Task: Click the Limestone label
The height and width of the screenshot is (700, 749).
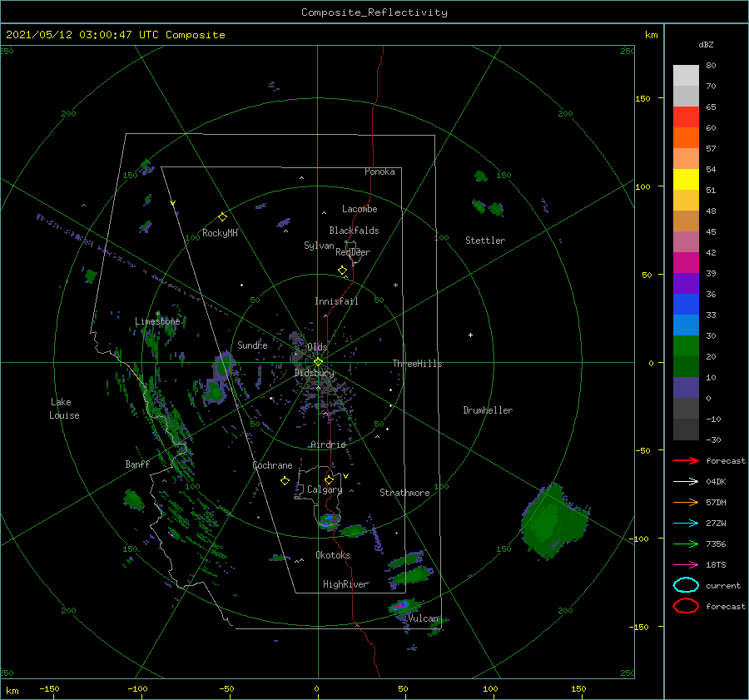Action: 157,321
